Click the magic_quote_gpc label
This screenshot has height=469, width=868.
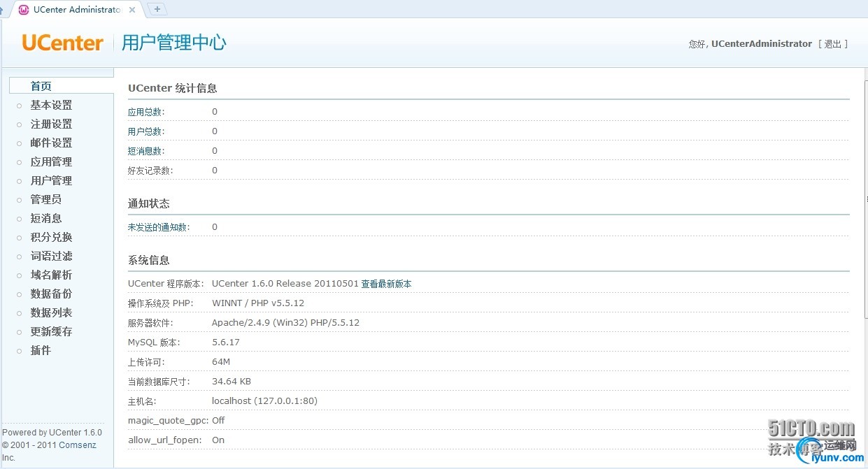[168, 421]
